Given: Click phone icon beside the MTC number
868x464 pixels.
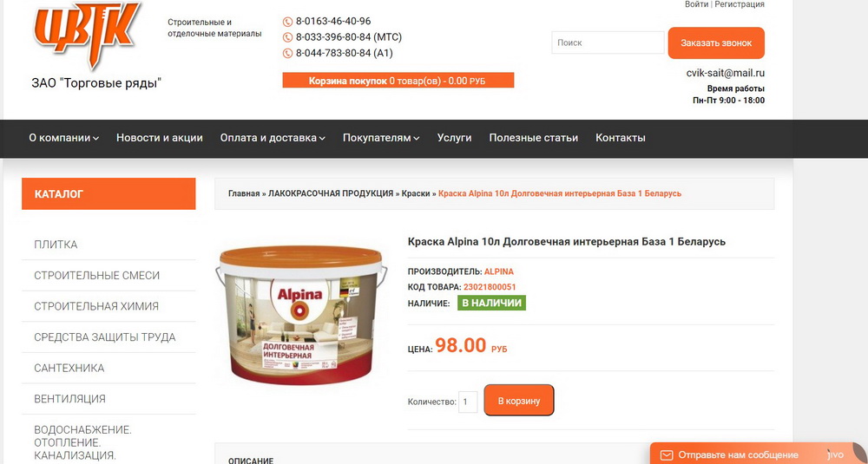Looking at the screenshot, I should [x=287, y=37].
